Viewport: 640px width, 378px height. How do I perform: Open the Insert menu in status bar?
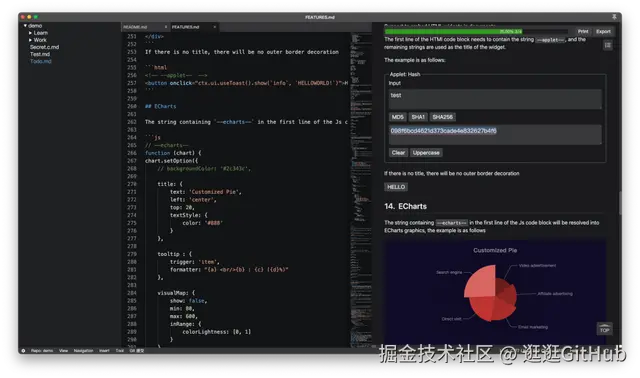104,351
